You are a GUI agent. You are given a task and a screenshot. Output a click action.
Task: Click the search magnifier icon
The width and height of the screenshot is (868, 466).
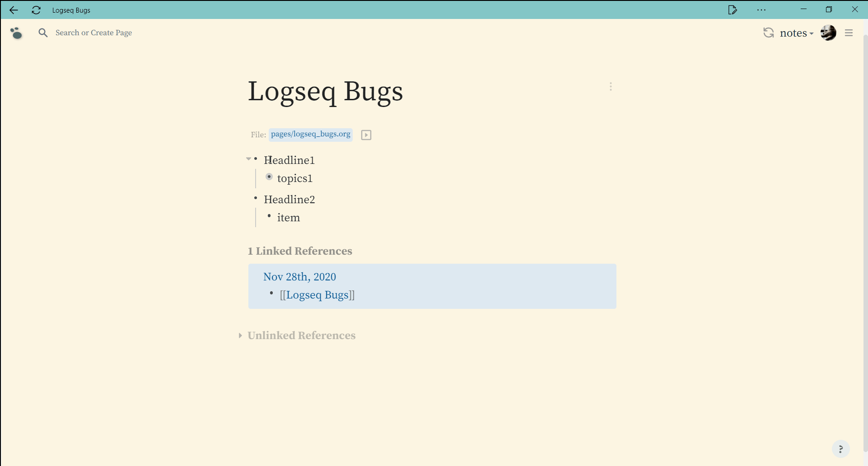43,33
